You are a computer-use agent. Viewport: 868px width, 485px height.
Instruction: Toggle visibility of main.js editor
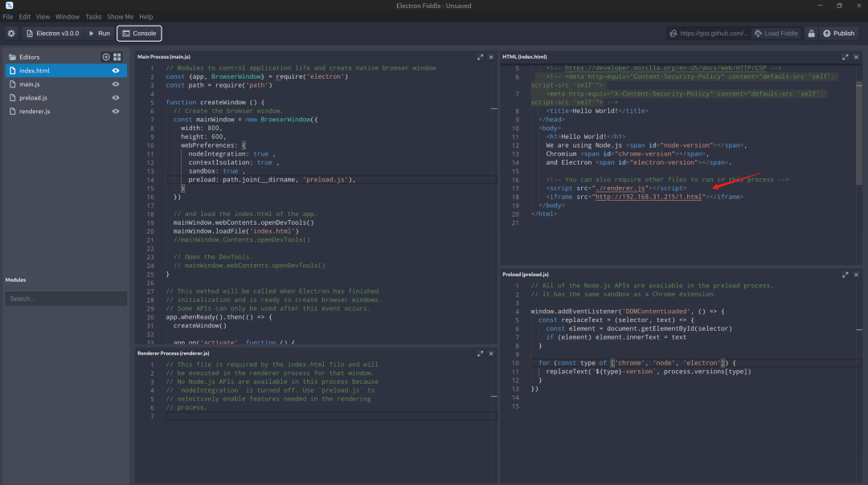pyautogui.click(x=116, y=84)
